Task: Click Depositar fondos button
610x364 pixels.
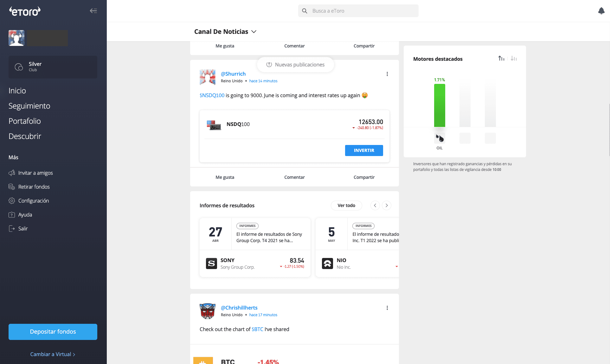Action: pos(53,332)
